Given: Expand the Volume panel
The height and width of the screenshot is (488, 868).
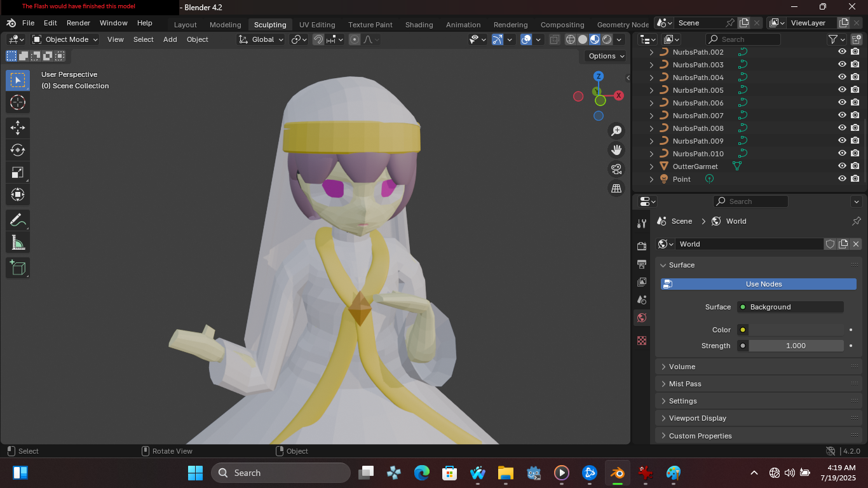Looking at the screenshot, I should pyautogui.click(x=759, y=367).
